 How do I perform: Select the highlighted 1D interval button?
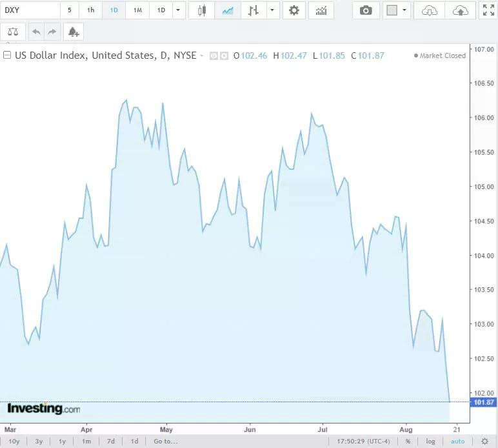[x=114, y=10]
